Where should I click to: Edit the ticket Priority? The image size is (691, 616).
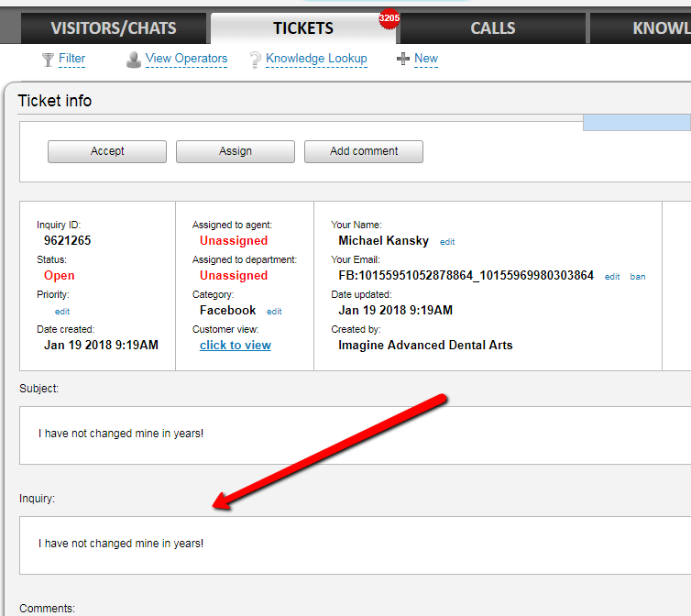62,312
